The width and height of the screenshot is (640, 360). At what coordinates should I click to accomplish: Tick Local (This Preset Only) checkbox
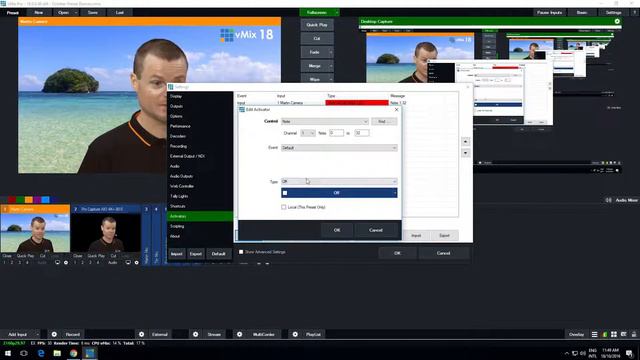pos(284,207)
